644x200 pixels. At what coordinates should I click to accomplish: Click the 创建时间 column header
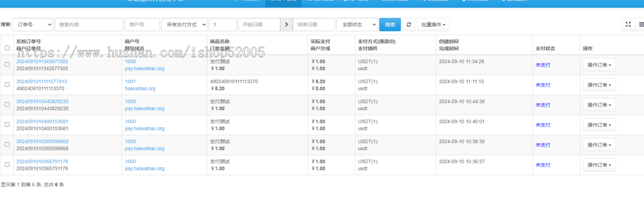point(449,41)
